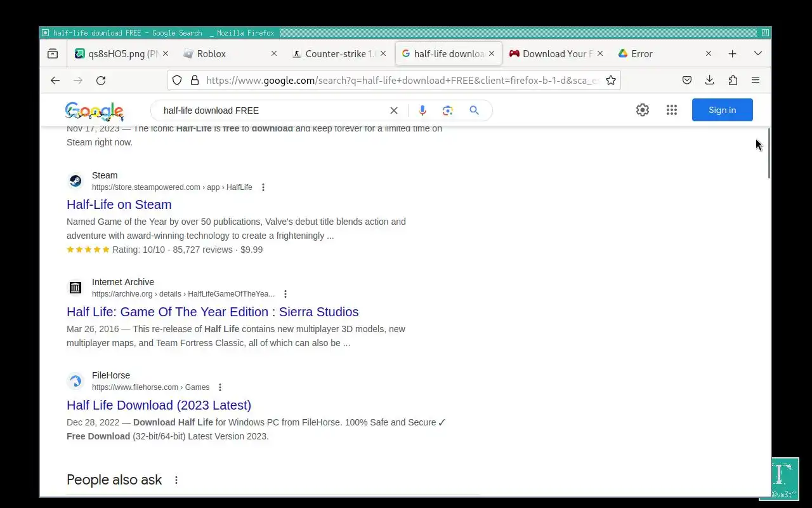Switch to Error tab
Screen dimensions: 812x508
(x=665, y=54)
